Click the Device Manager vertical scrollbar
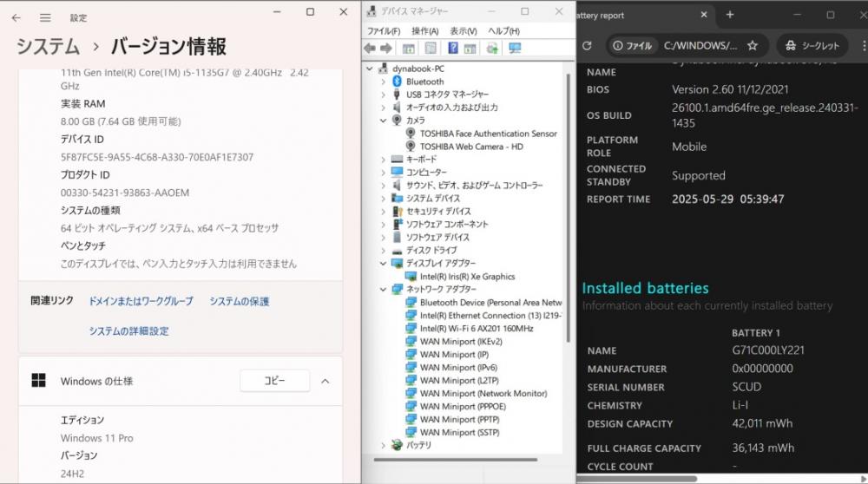Image resolution: width=868 pixels, height=484 pixels. [x=568, y=207]
